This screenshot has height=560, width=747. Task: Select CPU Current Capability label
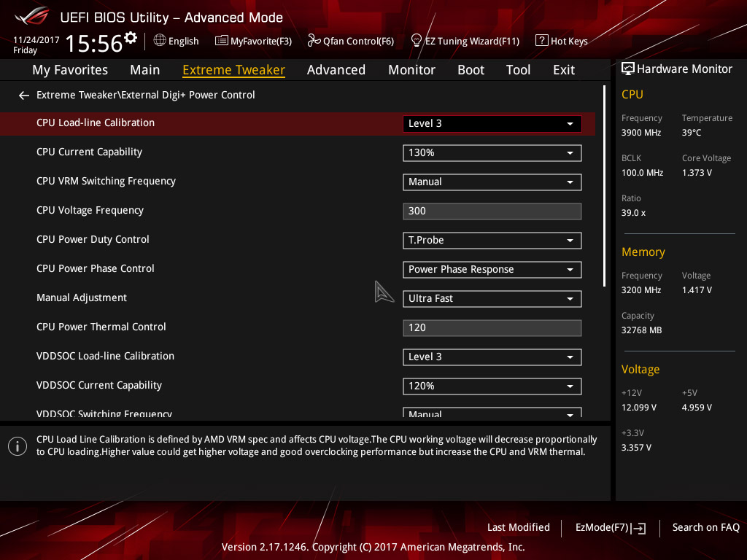(x=89, y=152)
